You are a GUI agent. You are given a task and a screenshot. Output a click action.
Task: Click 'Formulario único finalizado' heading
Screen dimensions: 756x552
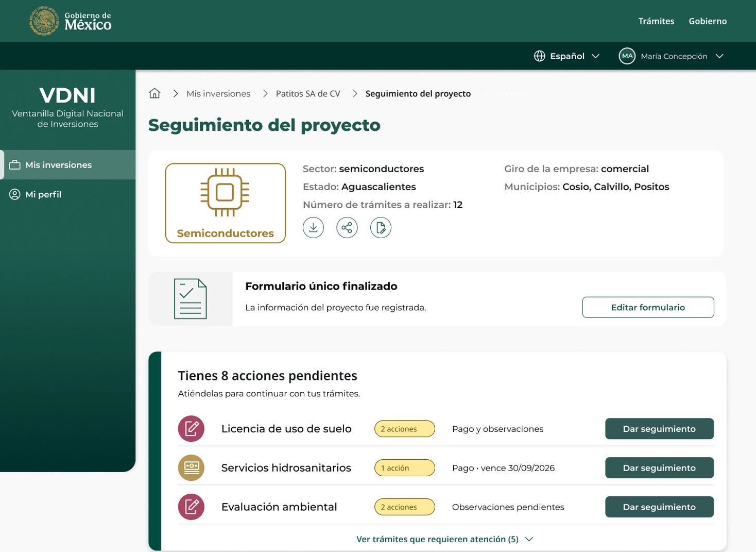(321, 287)
